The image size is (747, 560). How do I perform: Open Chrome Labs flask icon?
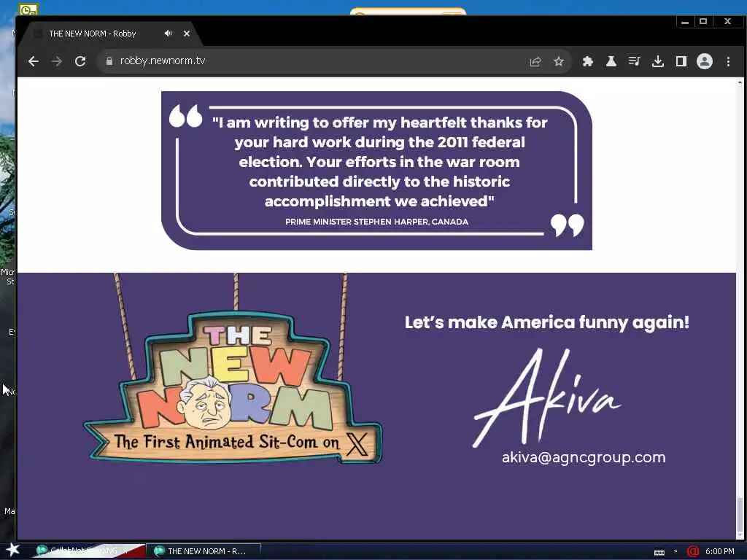pyautogui.click(x=611, y=61)
